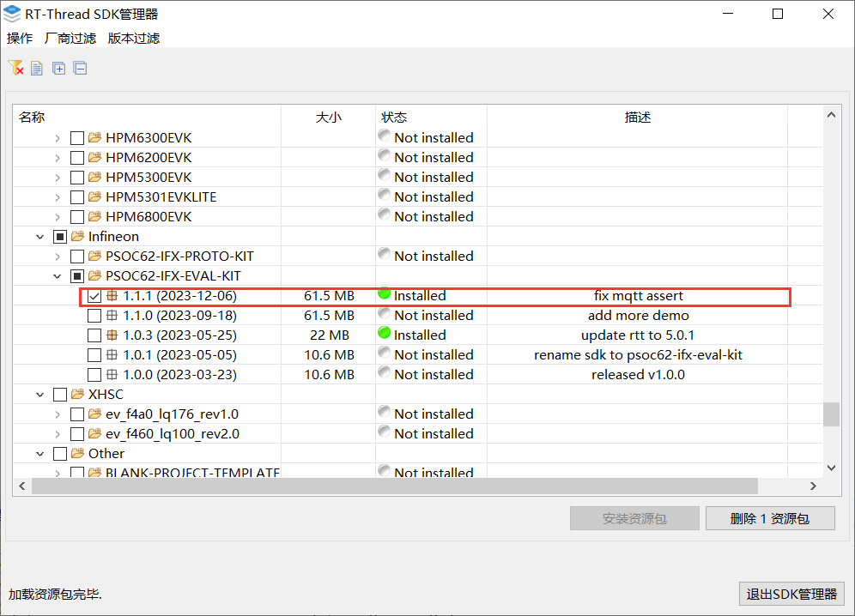Select the 'fix mqtt assert' description cell

coord(639,296)
